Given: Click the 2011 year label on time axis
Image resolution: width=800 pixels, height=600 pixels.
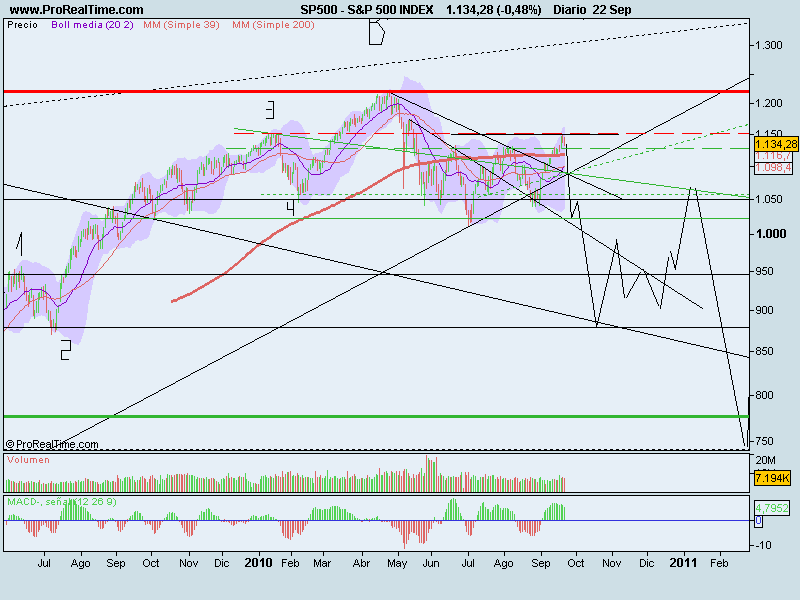Looking at the screenshot, I should (x=683, y=563).
